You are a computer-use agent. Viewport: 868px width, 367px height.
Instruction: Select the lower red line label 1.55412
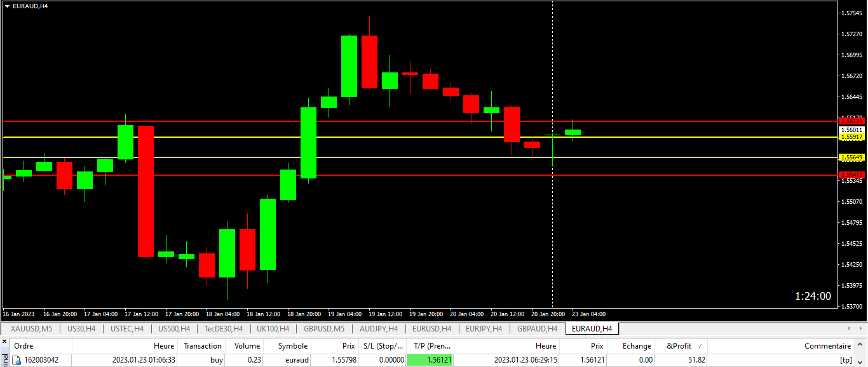coord(851,175)
